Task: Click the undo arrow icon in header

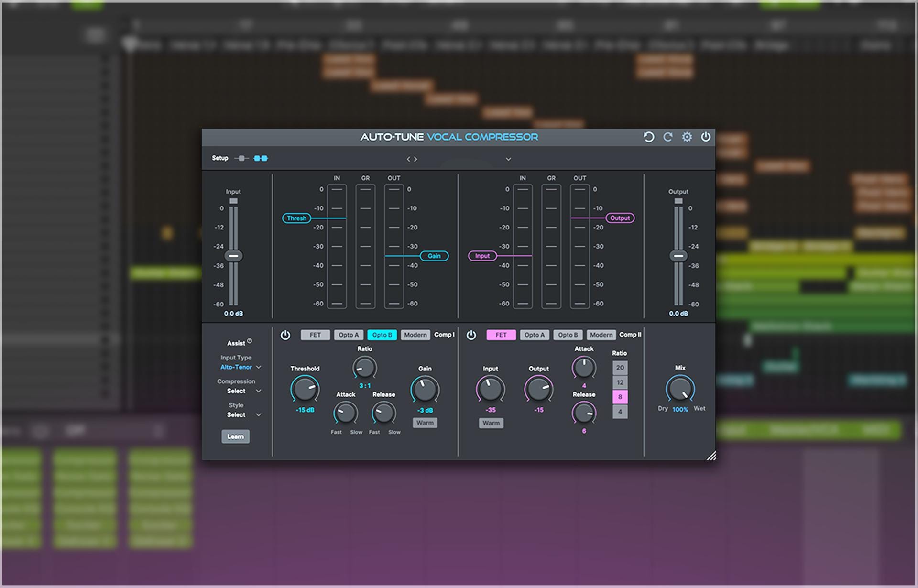Action: (x=648, y=137)
